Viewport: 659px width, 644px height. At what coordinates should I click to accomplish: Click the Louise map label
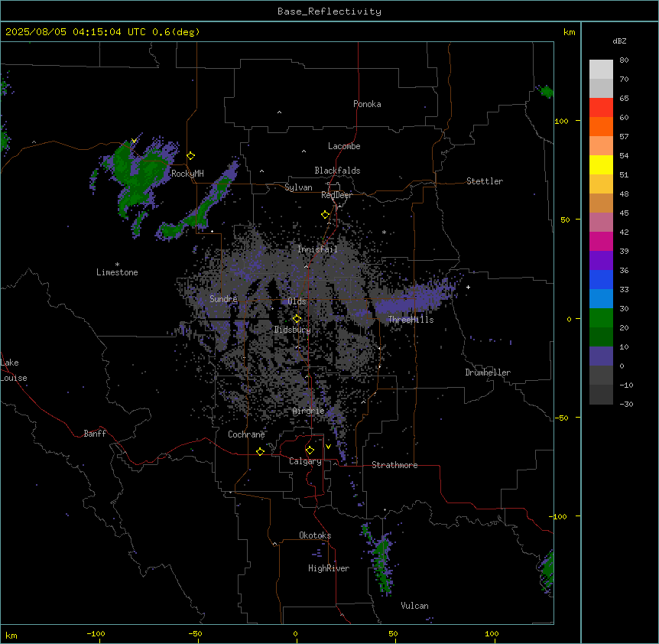(x=14, y=378)
